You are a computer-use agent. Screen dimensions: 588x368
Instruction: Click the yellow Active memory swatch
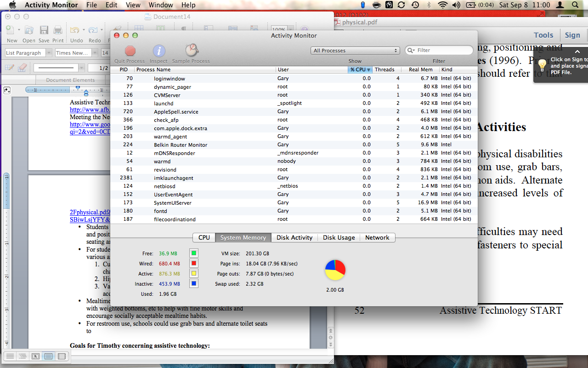(x=194, y=273)
